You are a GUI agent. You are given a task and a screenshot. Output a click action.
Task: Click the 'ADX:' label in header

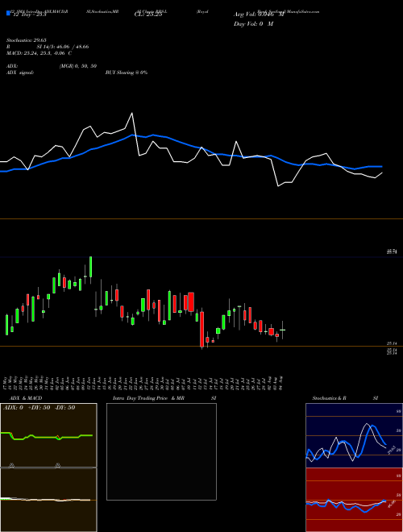pos(12,66)
